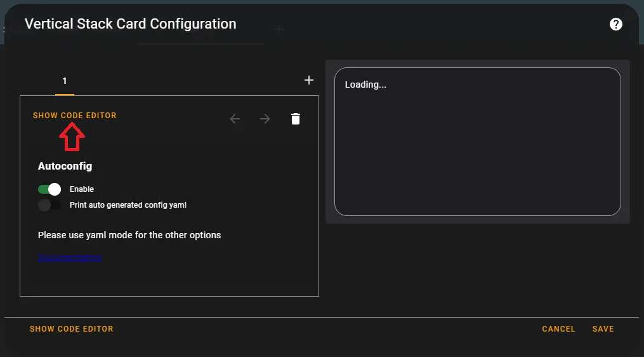Viewport: 644px width, 357px height.
Task: Click the "Enable" label text
Action: [x=82, y=189]
